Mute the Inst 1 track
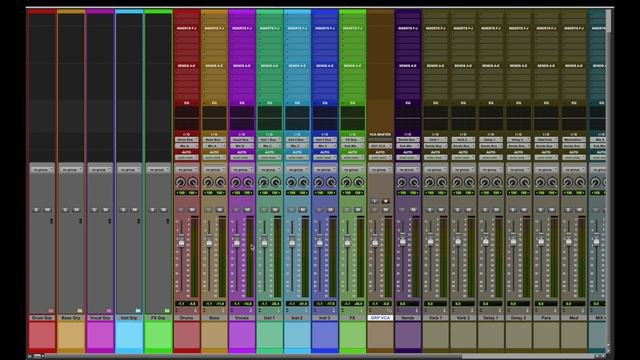This screenshot has height=360, width=640. click(x=276, y=210)
